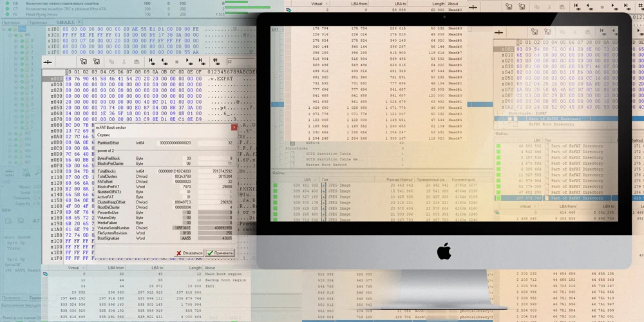Toggle the ExFAT Root Directory checkbox

coord(509,124)
